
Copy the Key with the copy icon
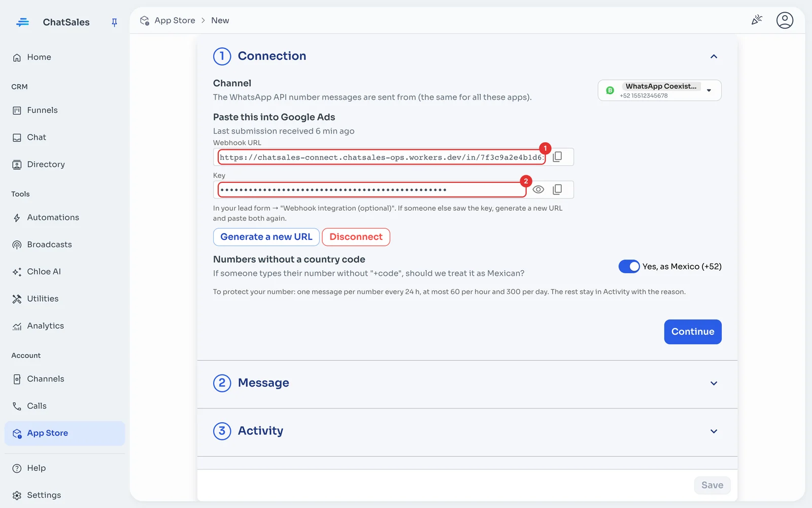coord(557,189)
